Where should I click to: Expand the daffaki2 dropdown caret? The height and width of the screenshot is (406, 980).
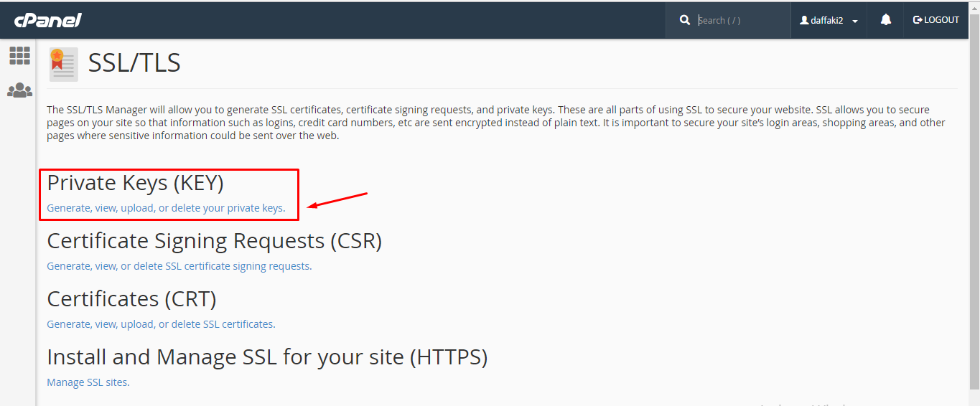point(855,22)
